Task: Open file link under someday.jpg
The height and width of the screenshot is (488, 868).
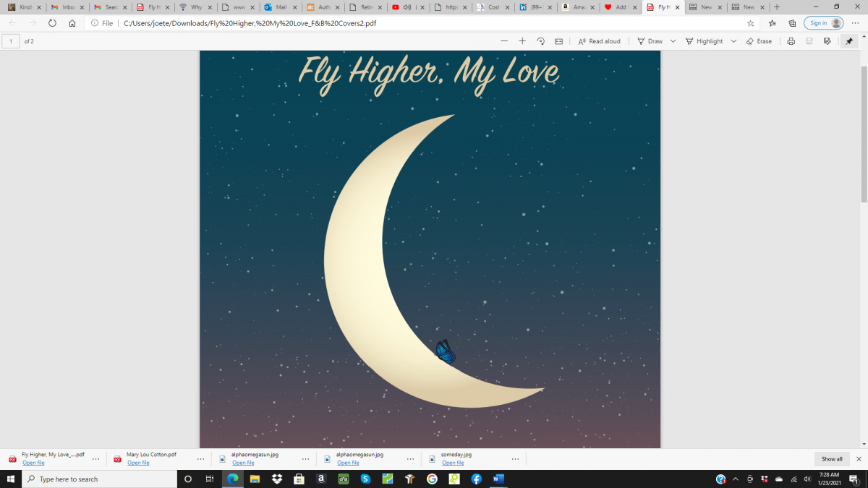Action: (453, 463)
